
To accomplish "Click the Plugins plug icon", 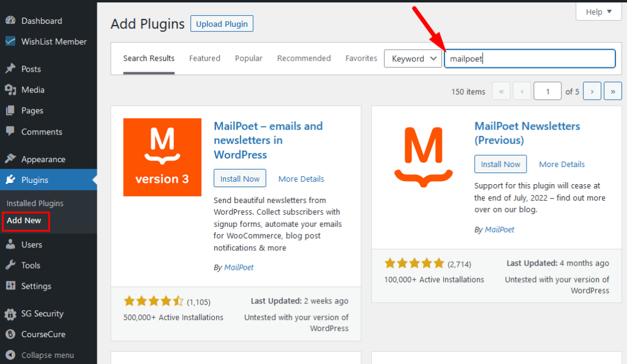I will pos(10,179).
